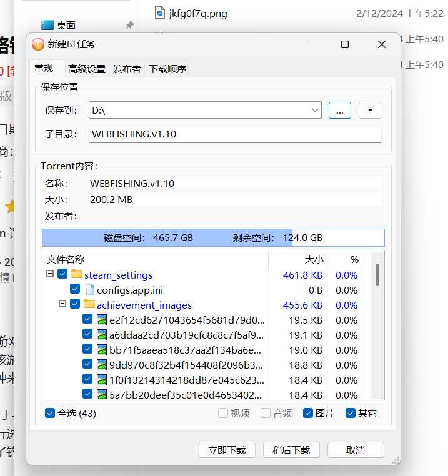Viewport: 448px width, 476px height.
Task: Click the configs.app.ini file icon
Action: [89, 290]
